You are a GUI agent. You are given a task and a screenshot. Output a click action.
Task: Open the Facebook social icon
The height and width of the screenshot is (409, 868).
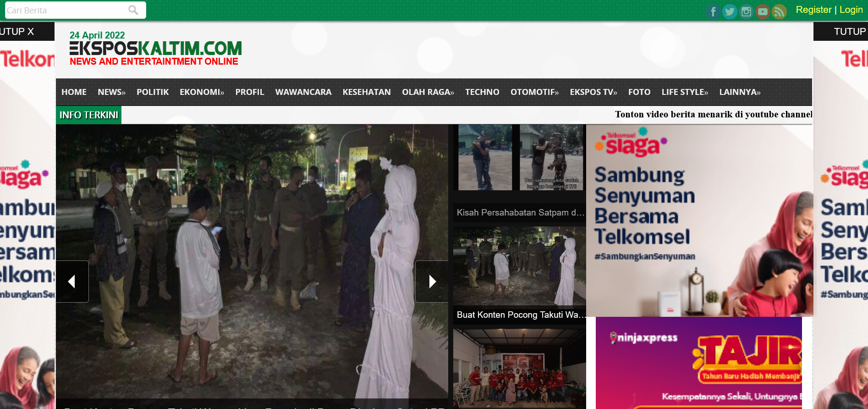click(x=713, y=11)
